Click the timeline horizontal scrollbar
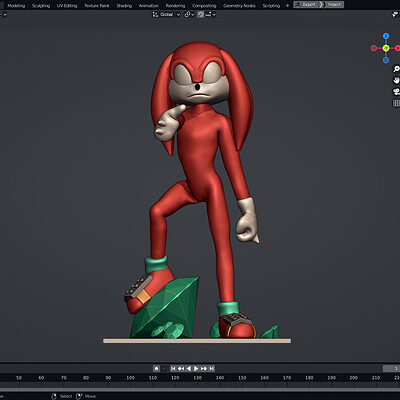The width and height of the screenshot is (400, 400). pyautogui.click(x=200, y=389)
